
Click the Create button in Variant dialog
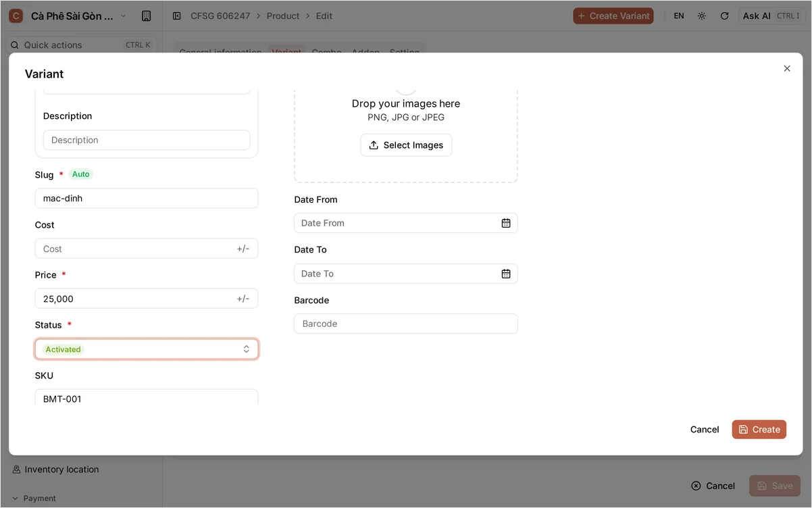pyautogui.click(x=759, y=430)
